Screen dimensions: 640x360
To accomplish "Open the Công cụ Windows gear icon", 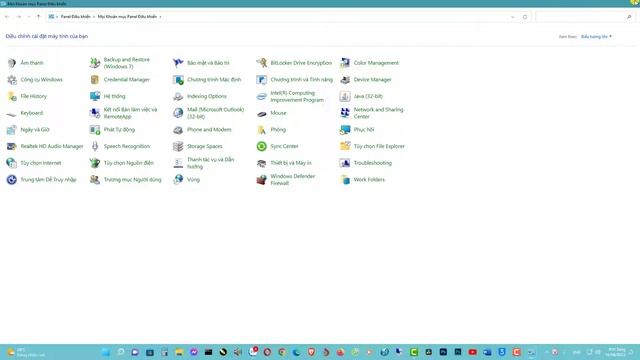I will (x=11, y=80).
